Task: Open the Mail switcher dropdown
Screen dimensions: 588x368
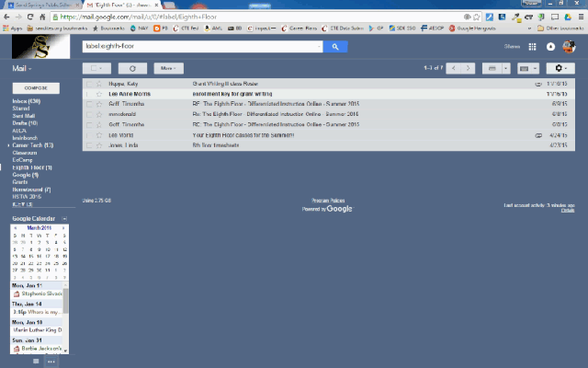Action: click(20, 68)
